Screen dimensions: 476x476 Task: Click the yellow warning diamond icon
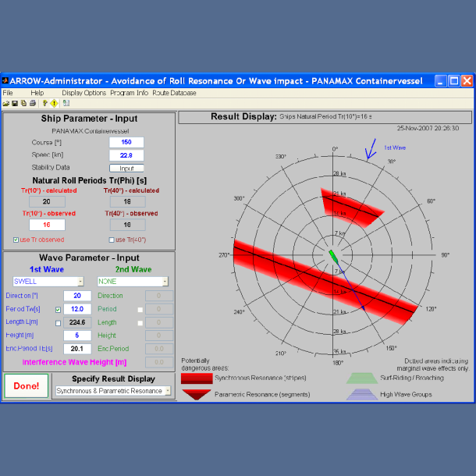point(55,102)
